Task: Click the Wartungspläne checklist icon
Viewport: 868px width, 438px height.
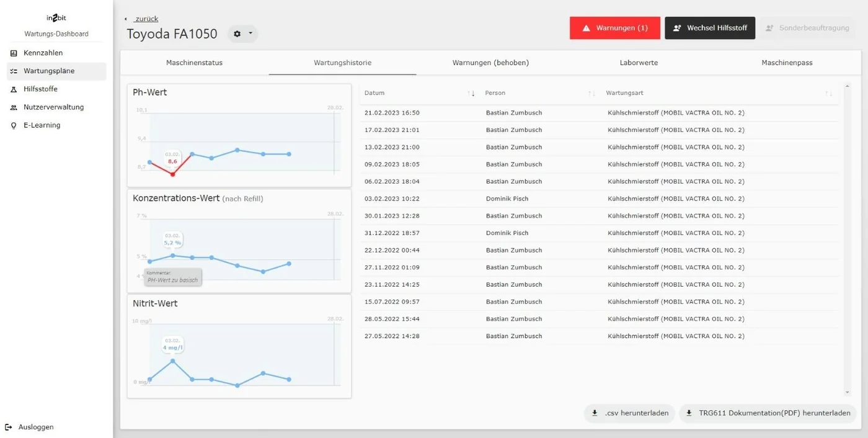Action: coord(14,71)
